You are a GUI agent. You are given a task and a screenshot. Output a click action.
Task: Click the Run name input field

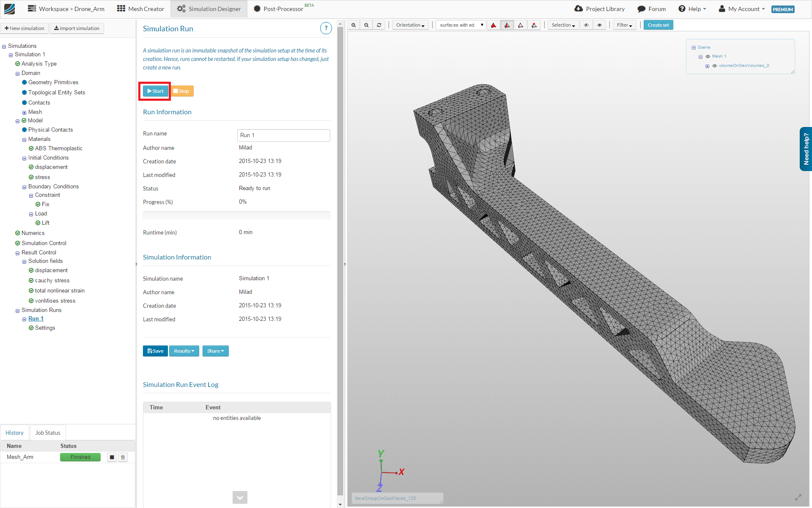[283, 135]
